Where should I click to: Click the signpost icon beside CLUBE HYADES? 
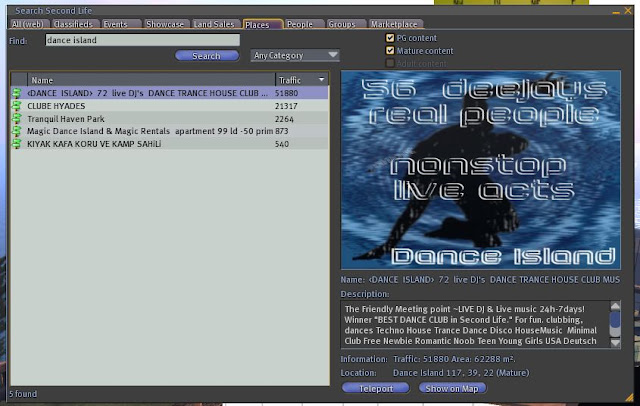[17, 106]
